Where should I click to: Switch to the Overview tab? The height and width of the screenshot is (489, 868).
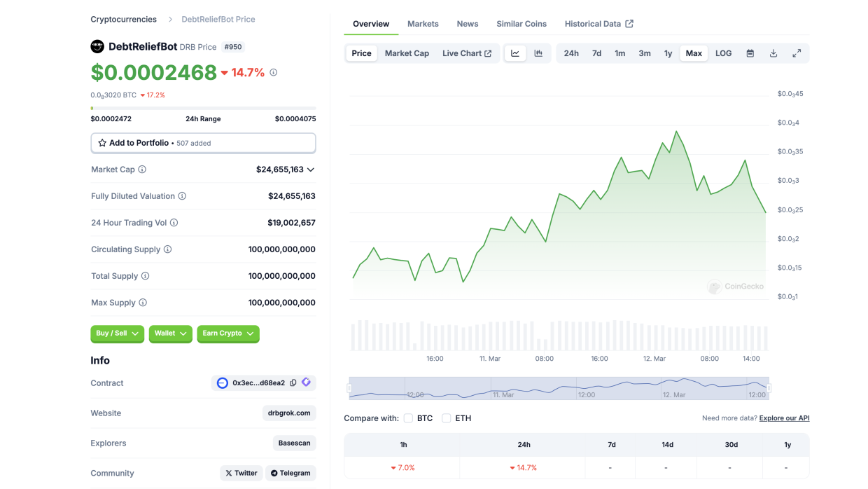pyautogui.click(x=371, y=24)
